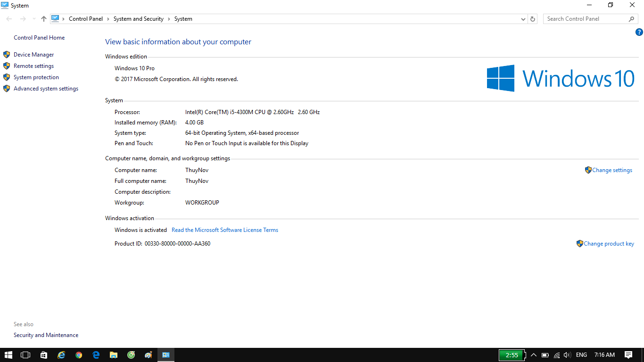The height and width of the screenshot is (362, 644).
Task: Select the WORKGROUP value text
Action: pos(202,203)
